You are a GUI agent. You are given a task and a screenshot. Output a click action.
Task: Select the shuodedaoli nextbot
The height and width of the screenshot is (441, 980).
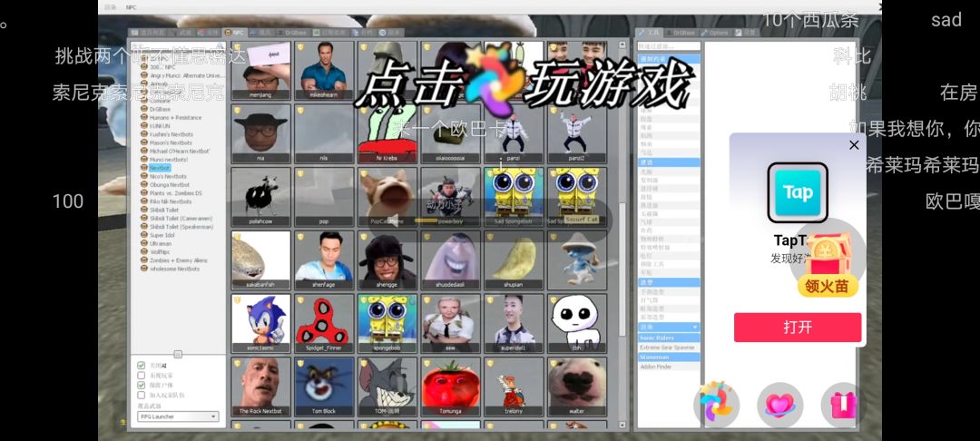point(450,260)
